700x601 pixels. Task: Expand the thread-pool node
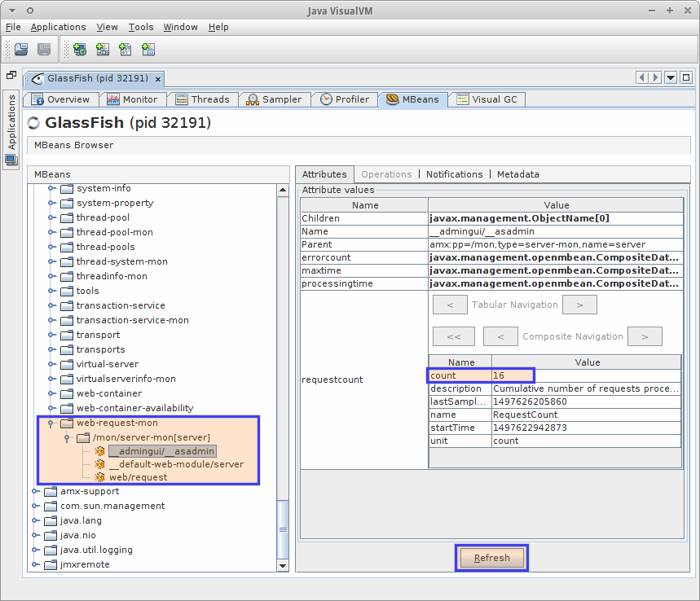pos(52,217)
